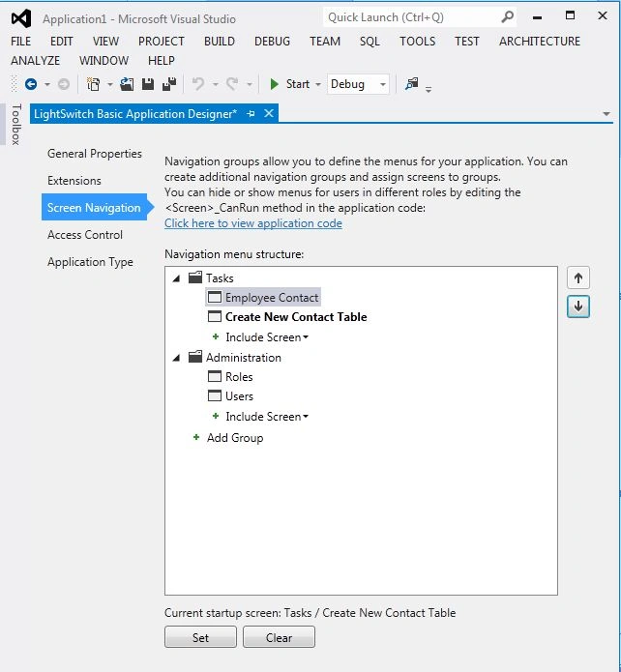Switch to General Properties tab
The image size is (621, 672).
click(95, 154)
